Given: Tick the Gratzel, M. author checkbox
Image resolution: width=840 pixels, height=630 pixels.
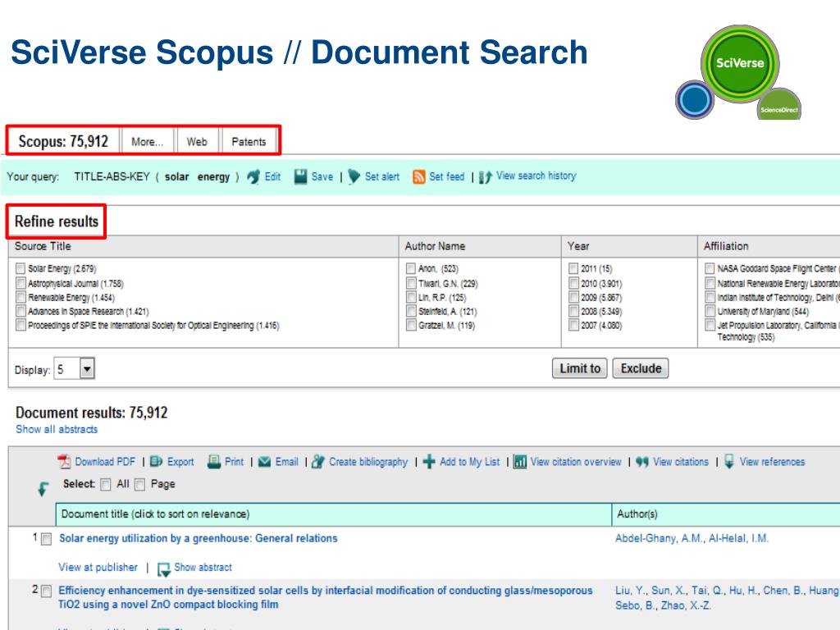Looking at the screenshot, I should point(411,325).
